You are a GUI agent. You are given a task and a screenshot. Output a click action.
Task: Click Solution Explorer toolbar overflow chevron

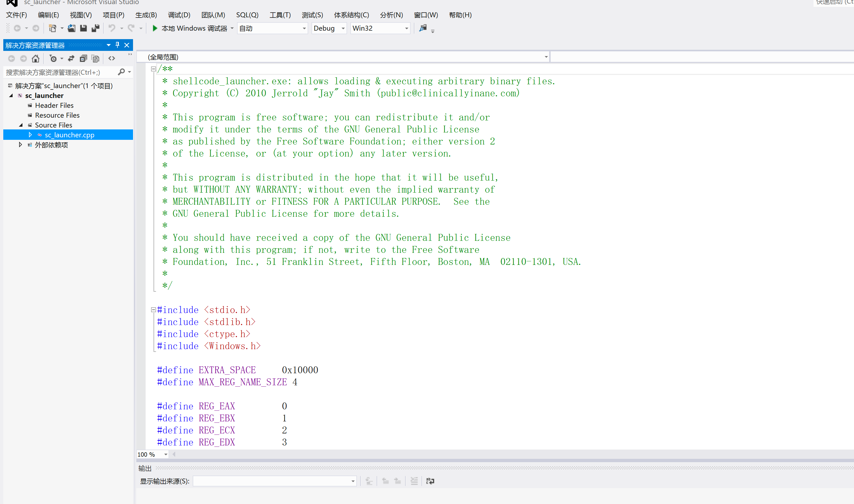click(x=130, y=54)
